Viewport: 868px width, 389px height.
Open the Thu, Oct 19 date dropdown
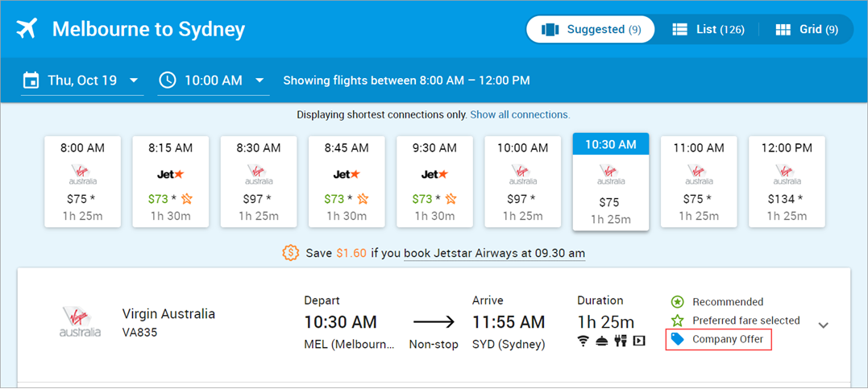click(x=82, y=81)
